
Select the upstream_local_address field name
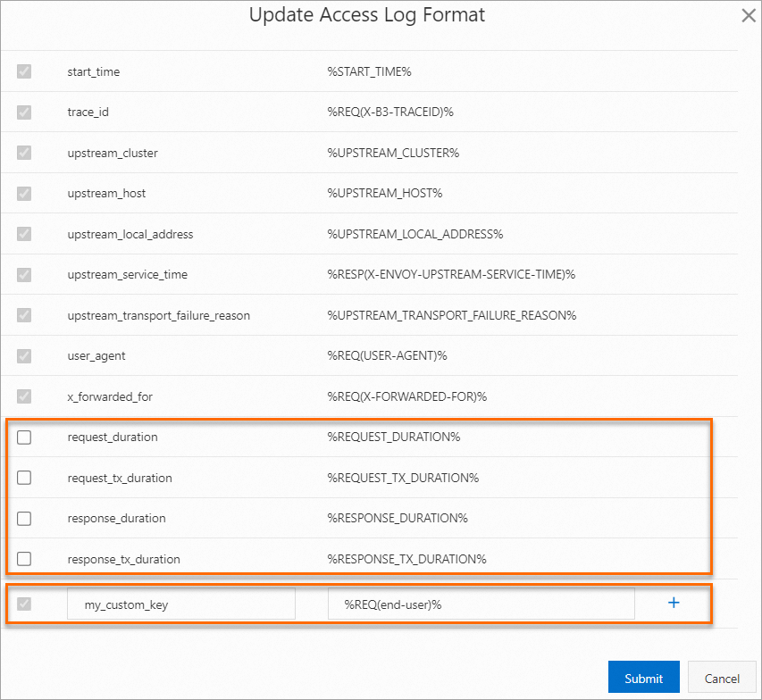[130, 234]
